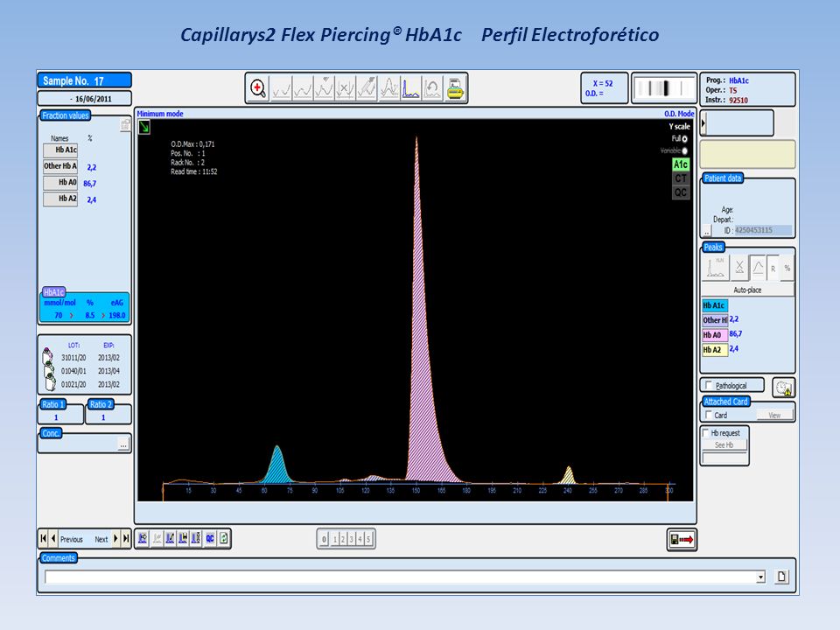
Task: Go to next sample arrow
Action: [115, 538]
